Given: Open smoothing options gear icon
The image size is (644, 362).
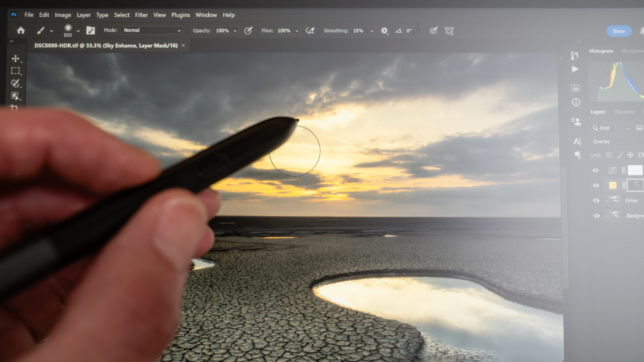Looking at the screenshot, I should tap(384, 31).
